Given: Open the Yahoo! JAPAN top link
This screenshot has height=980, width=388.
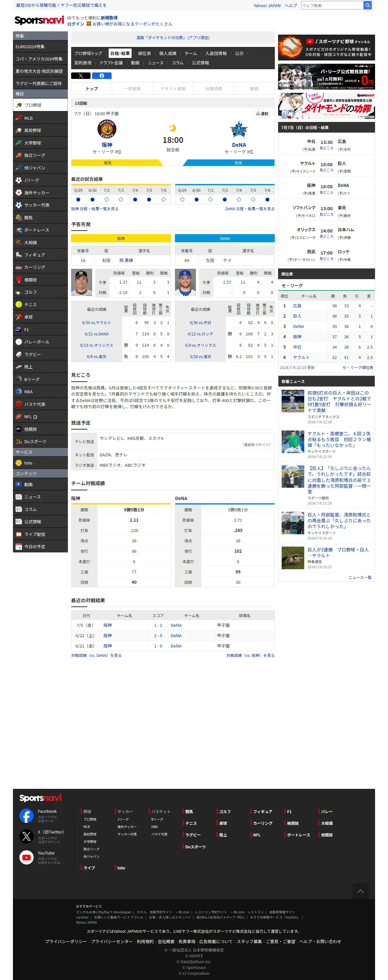Looking at the screenshot, I should click(267, 5).
